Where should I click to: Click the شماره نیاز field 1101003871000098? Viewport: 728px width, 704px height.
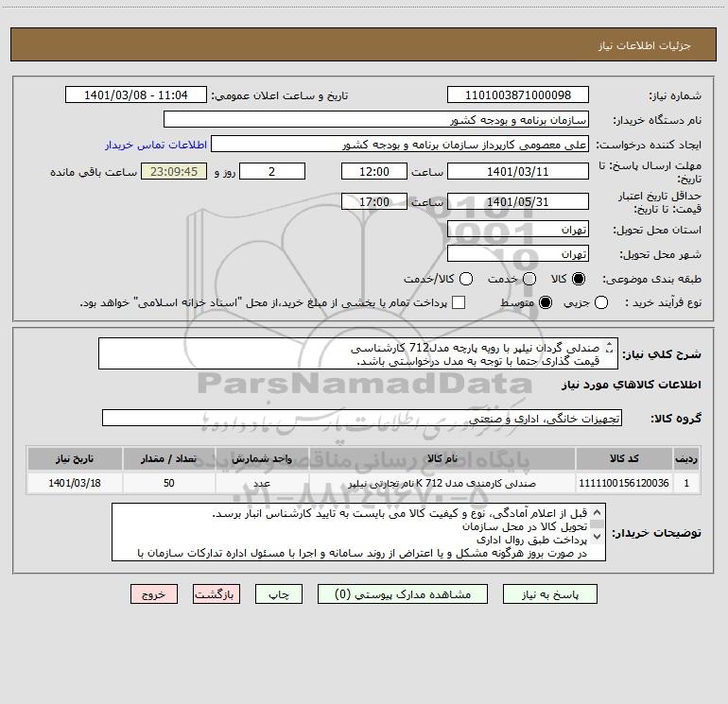point(518,94)
